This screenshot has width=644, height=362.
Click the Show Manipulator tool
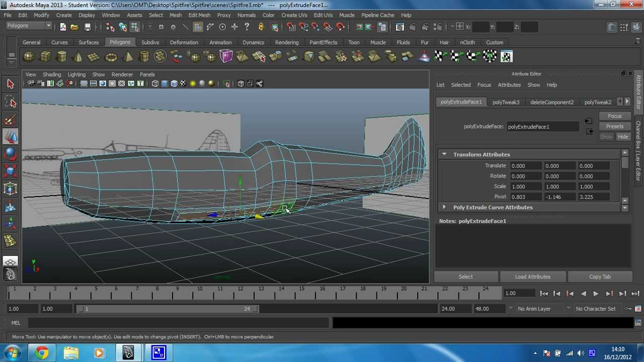11,224
